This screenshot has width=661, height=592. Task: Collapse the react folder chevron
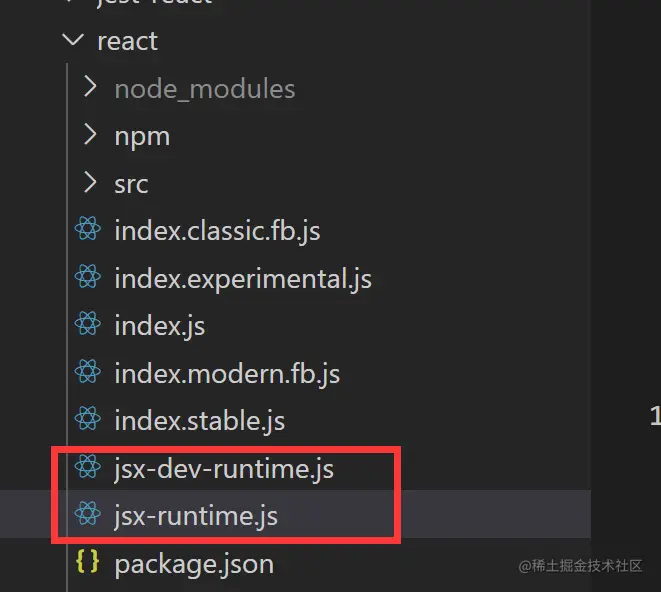pos(73,40)
